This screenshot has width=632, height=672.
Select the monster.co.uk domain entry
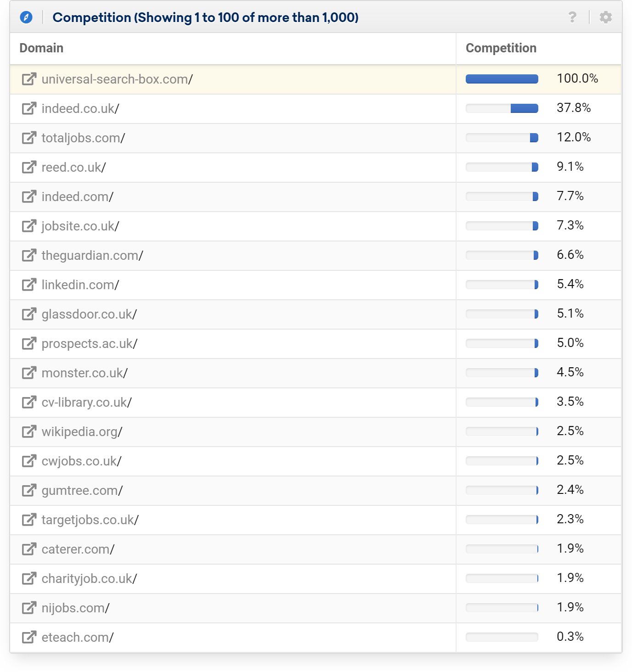85,373
